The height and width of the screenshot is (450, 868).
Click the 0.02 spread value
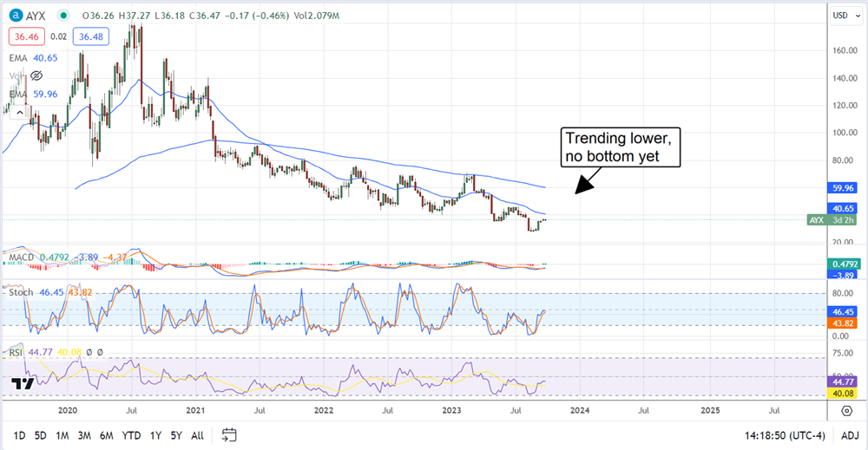point(59,37)
